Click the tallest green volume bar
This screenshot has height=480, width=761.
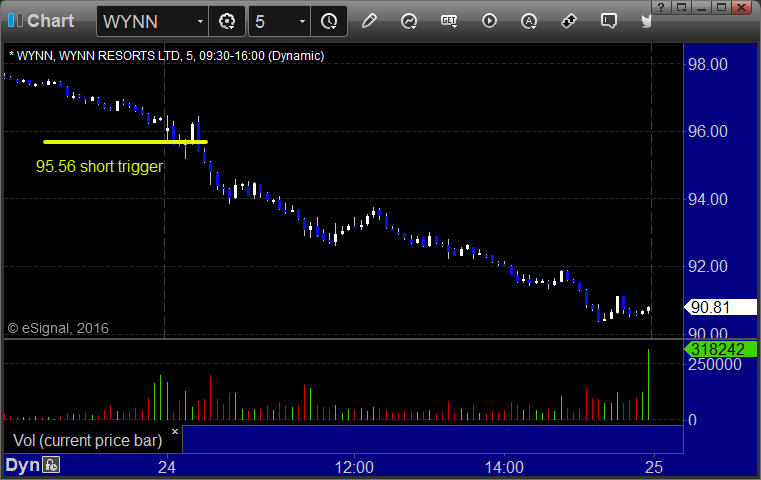coord(648,384)
